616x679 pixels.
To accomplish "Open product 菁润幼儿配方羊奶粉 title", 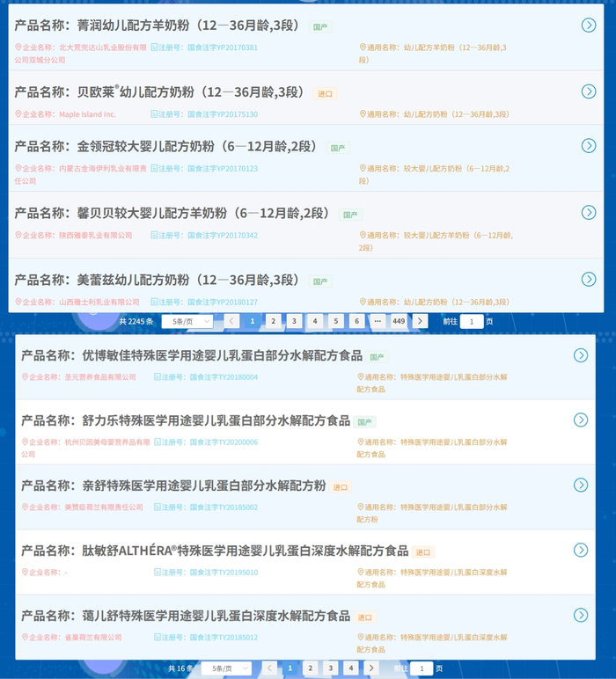I will [157, 26].
